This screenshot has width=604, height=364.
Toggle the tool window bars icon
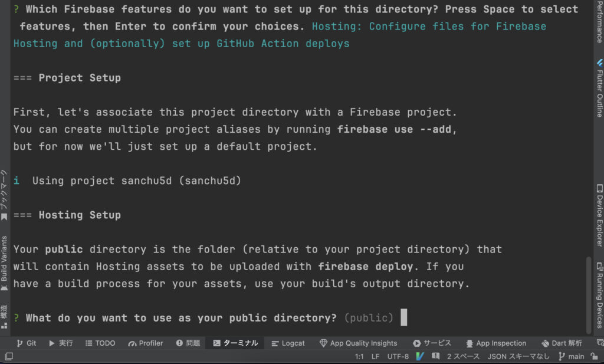point(8,356)
